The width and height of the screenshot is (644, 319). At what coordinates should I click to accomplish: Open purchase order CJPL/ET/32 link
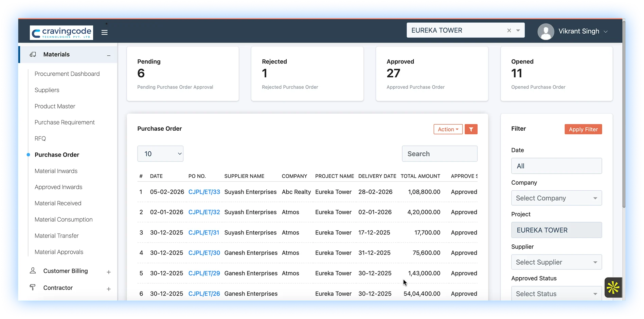coord(204,212)
